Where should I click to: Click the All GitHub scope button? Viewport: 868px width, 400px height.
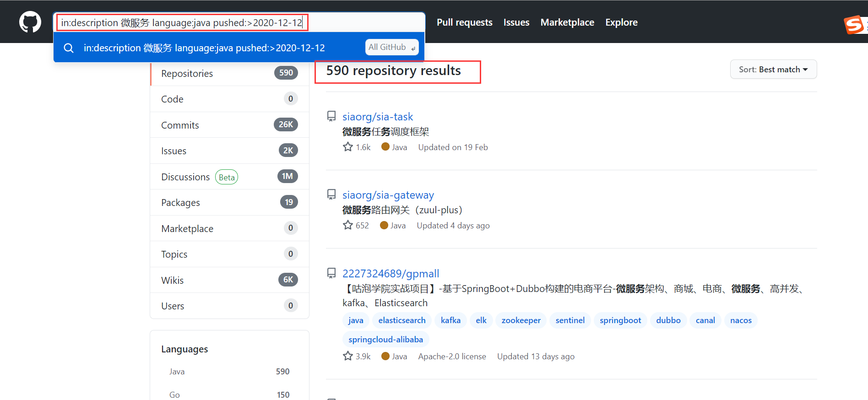click(392, 47)
